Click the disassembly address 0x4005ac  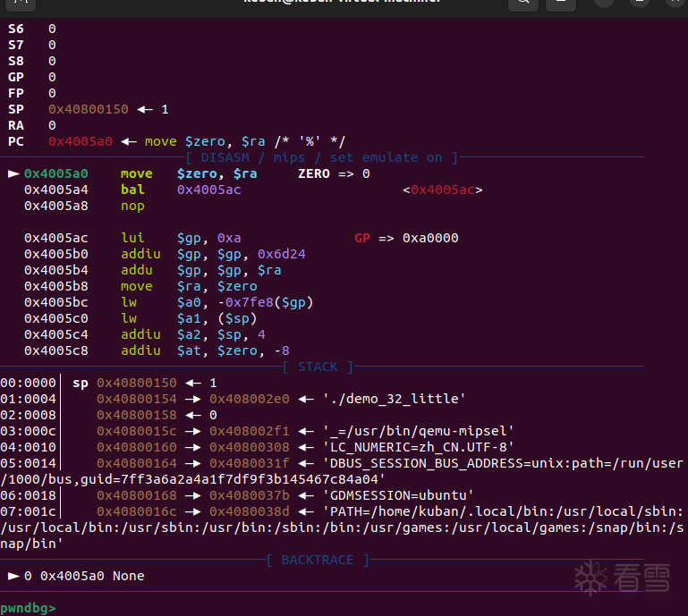click(56, 238)
